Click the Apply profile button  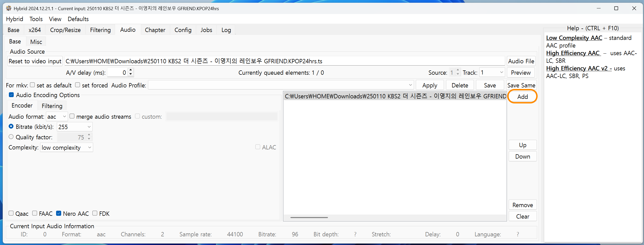click(430, 85)
